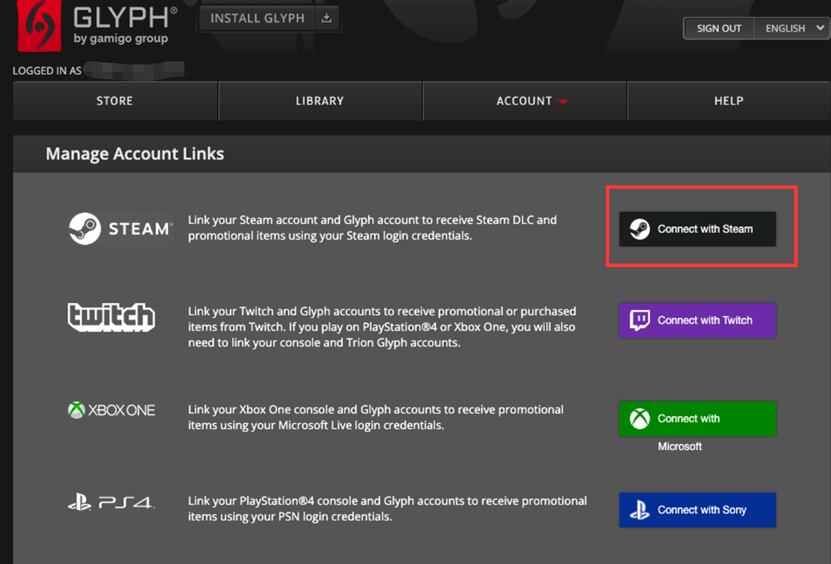Click the Steam icon on the Connect with Steam button
The width and height of the screenshot is (831, 564).
tap(640, 229)
